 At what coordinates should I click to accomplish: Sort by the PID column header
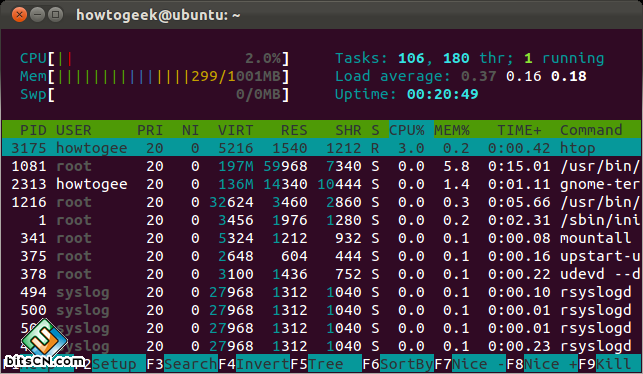(x=33, y=130)
